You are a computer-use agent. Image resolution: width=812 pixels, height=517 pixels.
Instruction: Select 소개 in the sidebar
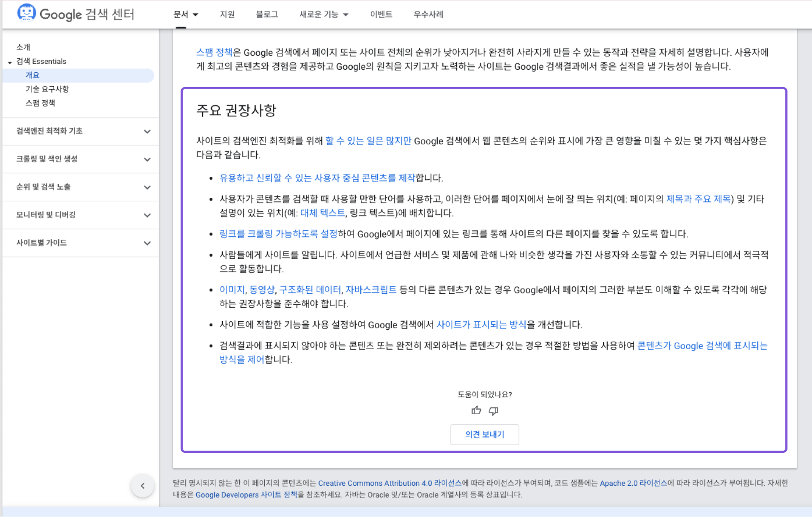pyautogui.click(x=23, y=47)
